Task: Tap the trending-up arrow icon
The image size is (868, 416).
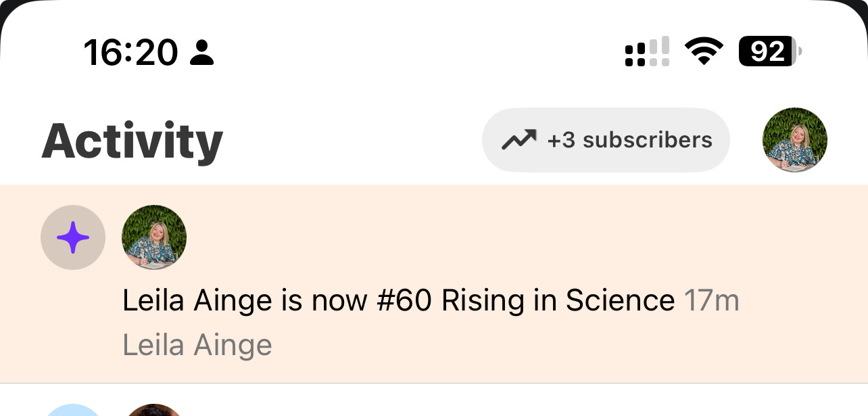Action: [519, 140]
